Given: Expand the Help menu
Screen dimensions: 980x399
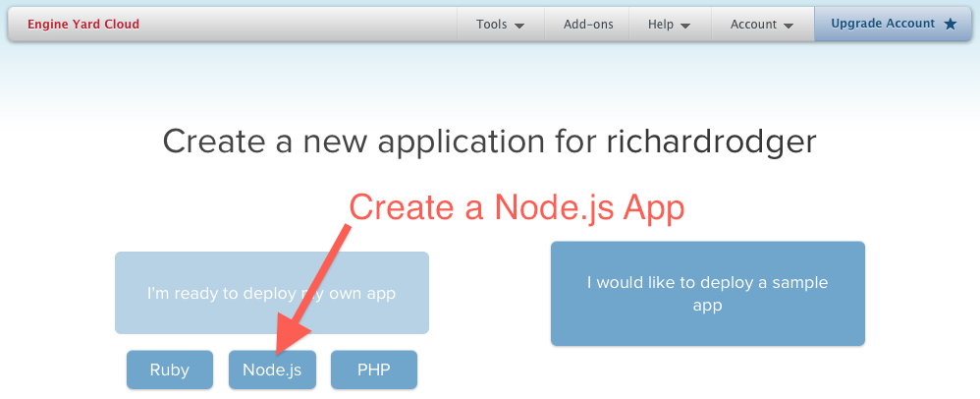Looking at the screenshot, I should [670, 25].
